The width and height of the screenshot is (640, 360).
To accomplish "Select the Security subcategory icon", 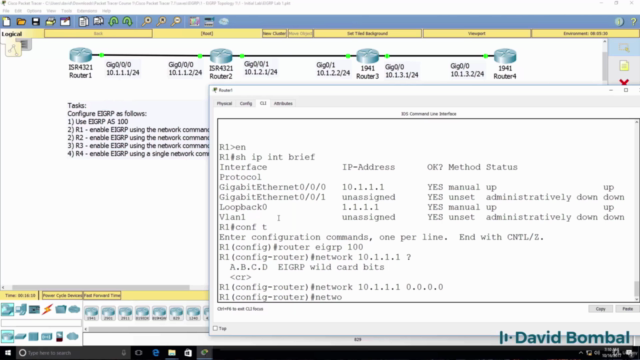I will pos(60,336).
